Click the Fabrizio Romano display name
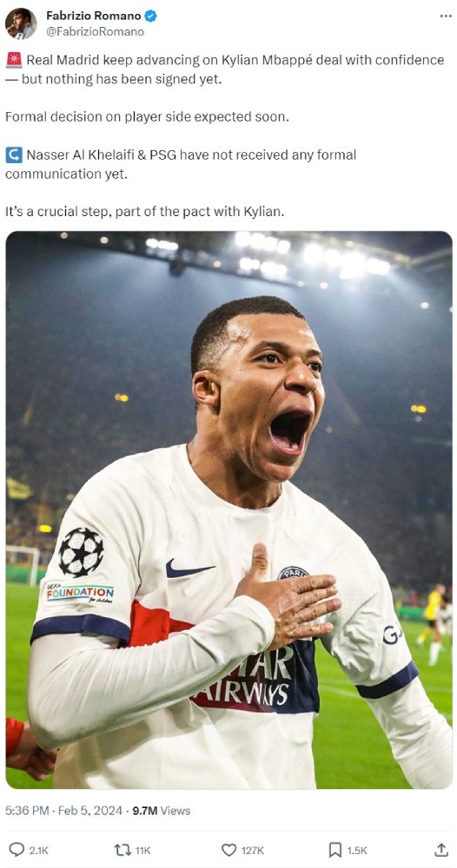 [x=94, y=16]
